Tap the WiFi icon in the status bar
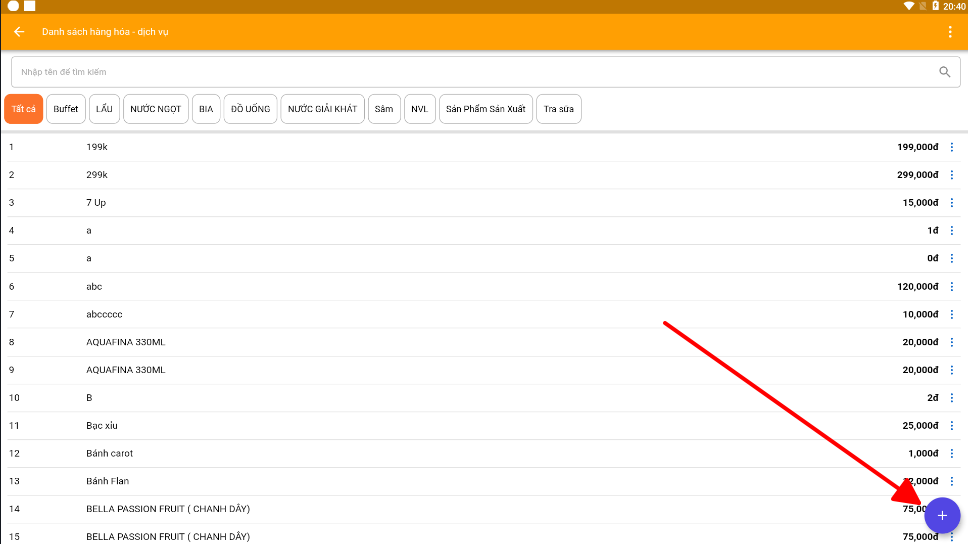 [909, 6]
